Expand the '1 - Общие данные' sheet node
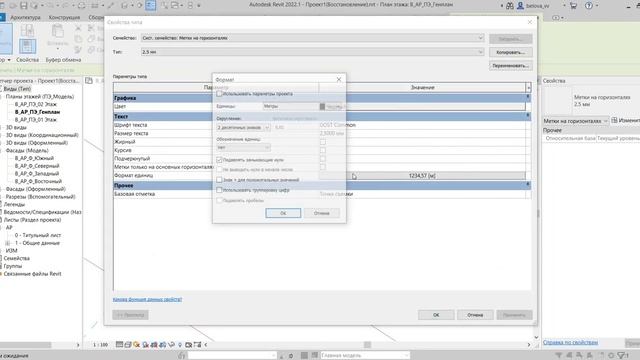Screen dimensions: 640x360 7,243
